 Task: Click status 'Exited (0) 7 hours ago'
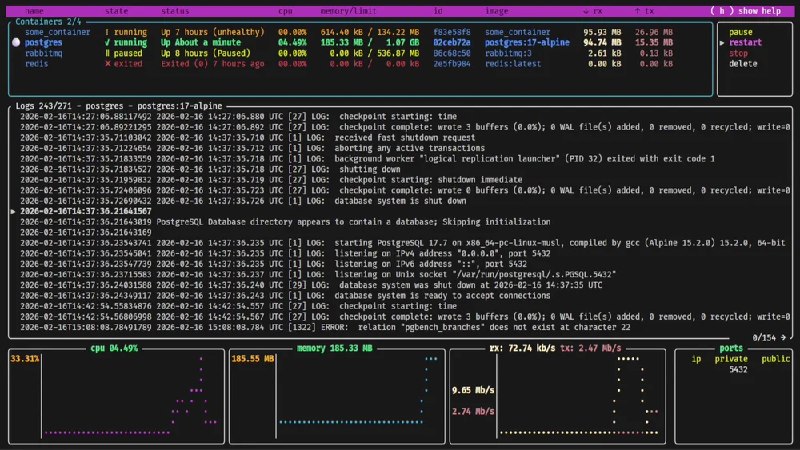[213, 64]
